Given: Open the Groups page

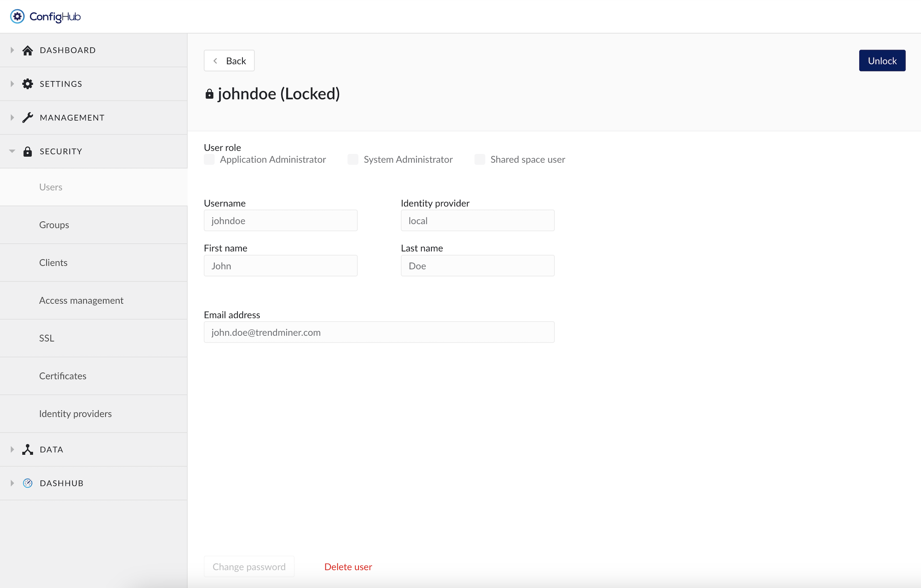Looking at the screenshot, I should click(x=54, y=225).
